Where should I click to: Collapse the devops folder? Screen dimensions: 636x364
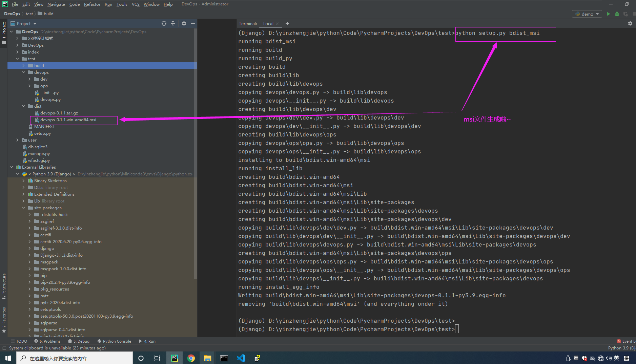(23, 72)
